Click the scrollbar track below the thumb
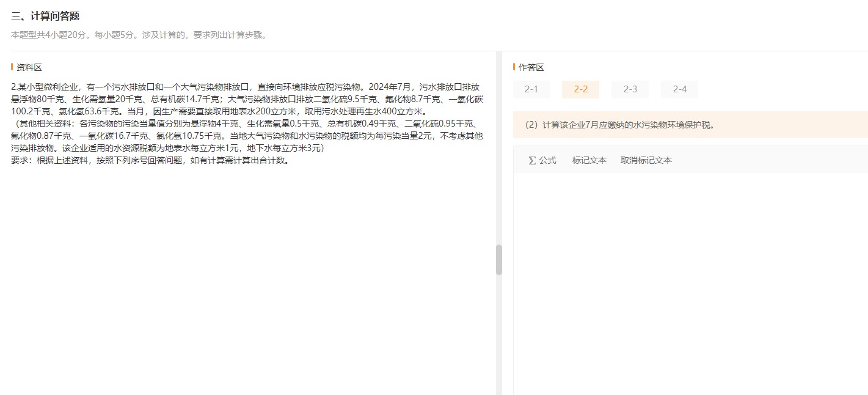 click(x=499, y=336)
